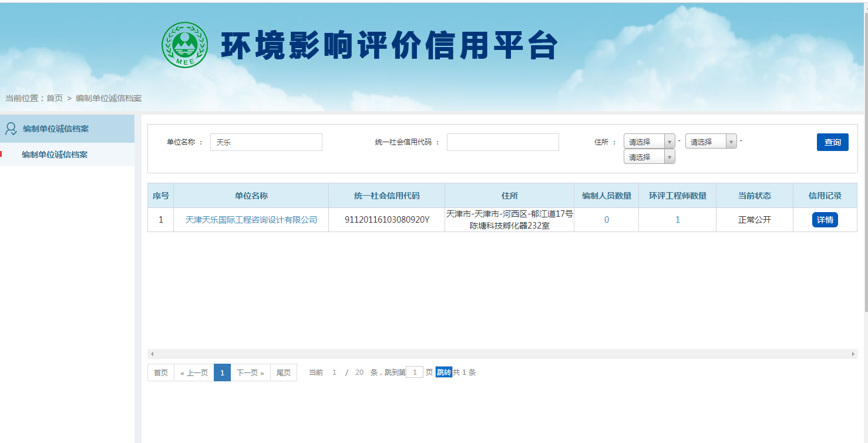Click the page jump number input
This screenshot has height=443, width=868.
(x=414, y=372)
